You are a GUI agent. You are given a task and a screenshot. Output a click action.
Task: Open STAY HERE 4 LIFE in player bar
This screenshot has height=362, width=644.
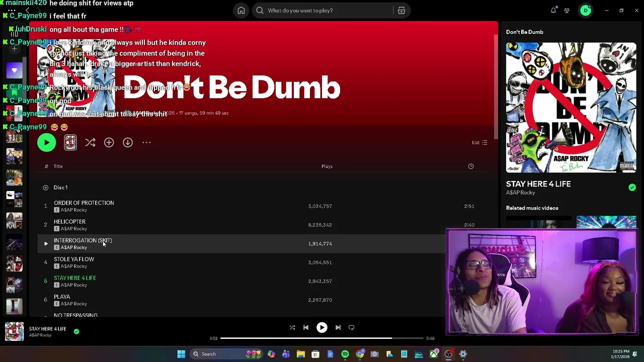pyautogui.click(x=48, y=329)
